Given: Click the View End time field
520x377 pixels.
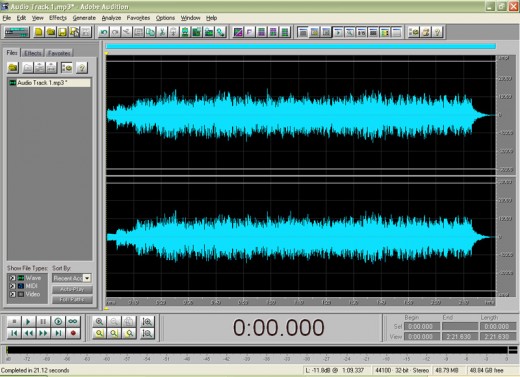Looking at the screenshot, I should click(x=460, y=337).
